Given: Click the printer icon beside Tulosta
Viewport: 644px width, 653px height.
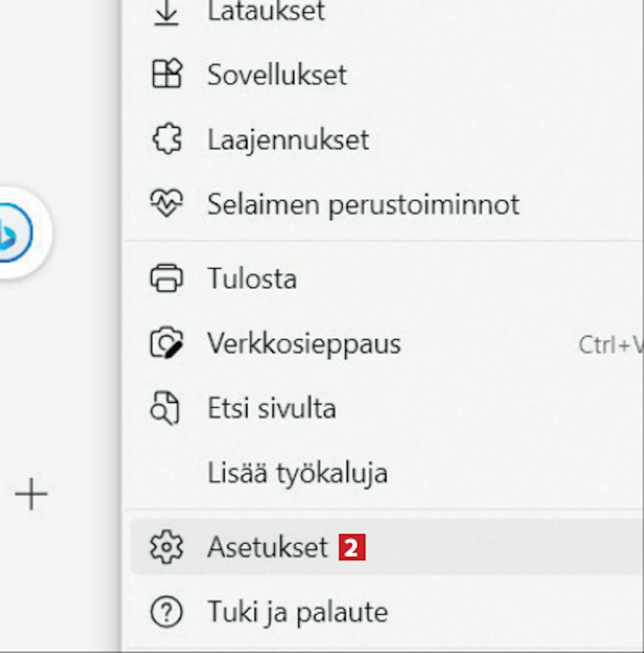Looking at the screenshot, I should [x=167, y=278].
